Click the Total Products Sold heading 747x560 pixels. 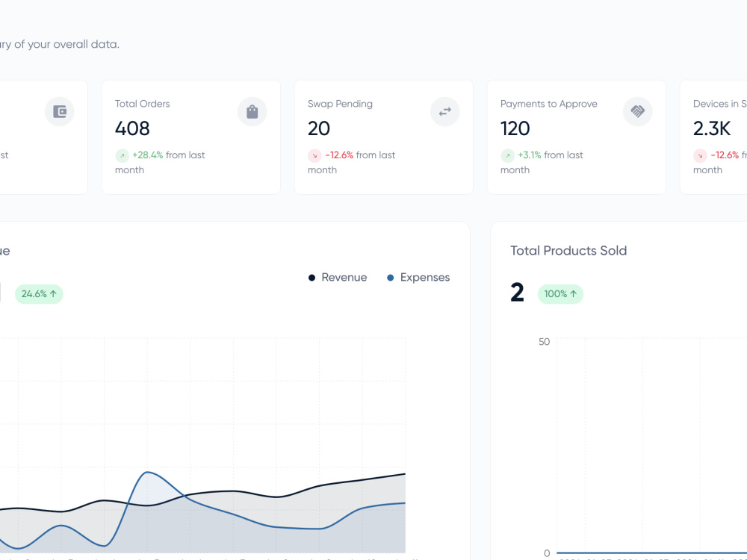coord(568,250)
